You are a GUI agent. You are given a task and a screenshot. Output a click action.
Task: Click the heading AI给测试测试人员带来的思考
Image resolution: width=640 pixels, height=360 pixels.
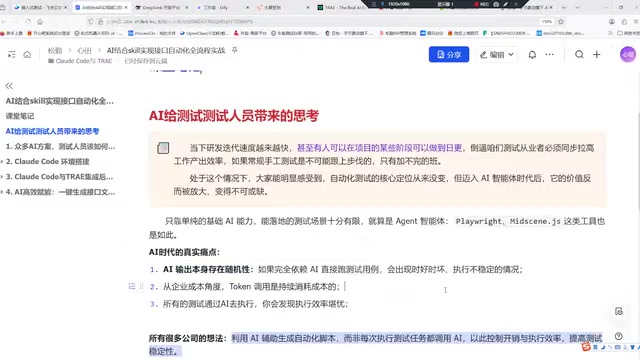coord(233,116)
